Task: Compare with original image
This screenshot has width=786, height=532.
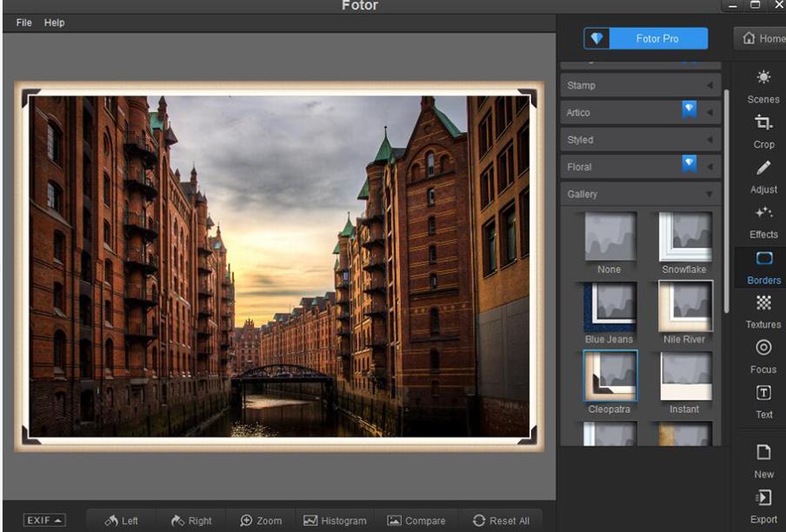Action: (416, 521)
